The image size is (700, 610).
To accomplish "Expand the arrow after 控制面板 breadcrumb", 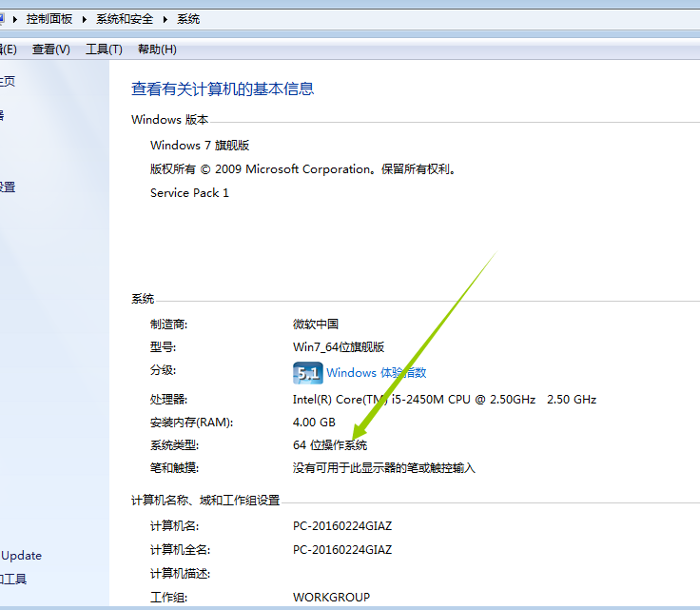I will click(84, 19).
